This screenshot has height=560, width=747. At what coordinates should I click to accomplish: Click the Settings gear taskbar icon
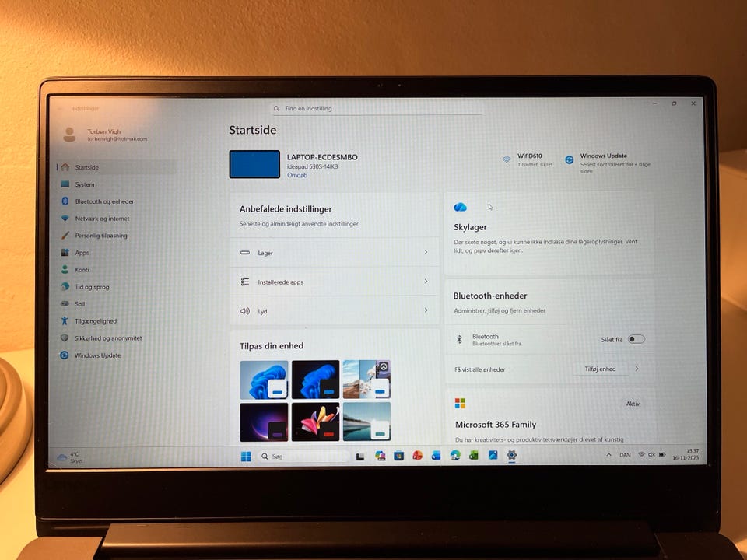point(512,455)
